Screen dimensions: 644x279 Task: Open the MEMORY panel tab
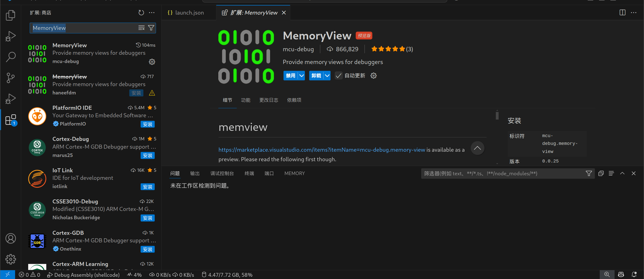click(294, 173)
